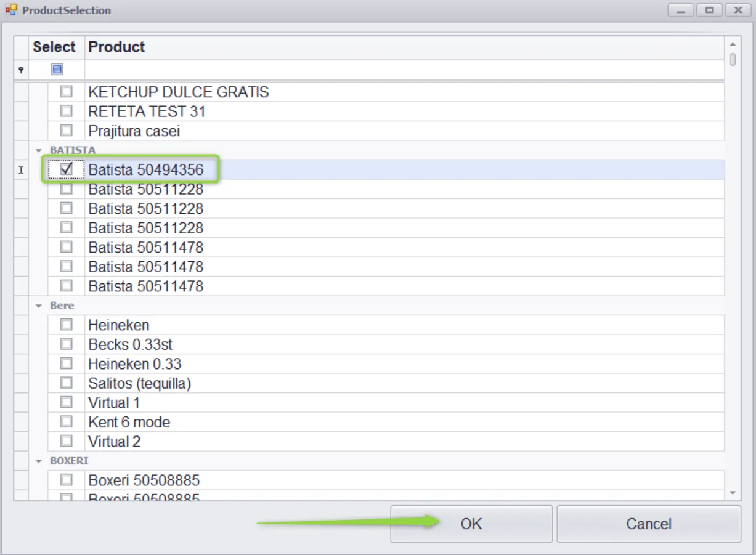Select the row text "KETCHUP DULCE GRATIS"

[x=179, y=92]
